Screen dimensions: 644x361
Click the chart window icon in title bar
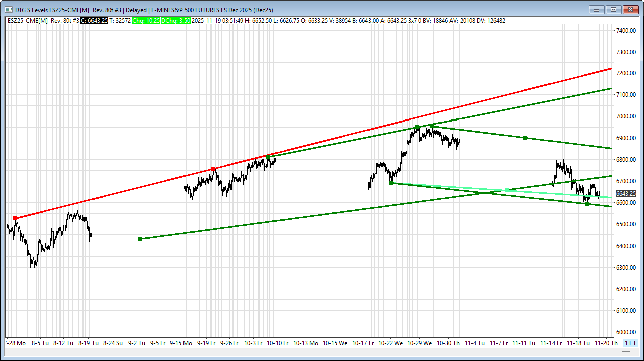pos(9,10)
